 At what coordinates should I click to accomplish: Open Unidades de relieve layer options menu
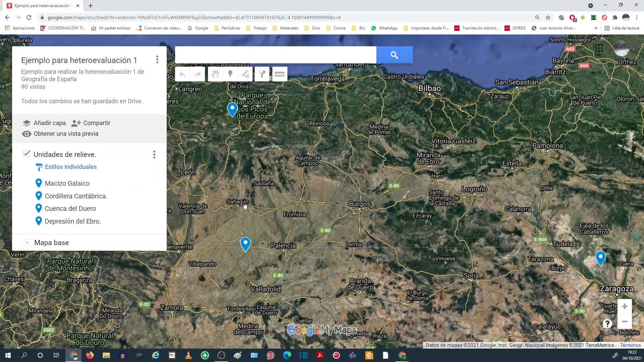[x=154, y=155]
